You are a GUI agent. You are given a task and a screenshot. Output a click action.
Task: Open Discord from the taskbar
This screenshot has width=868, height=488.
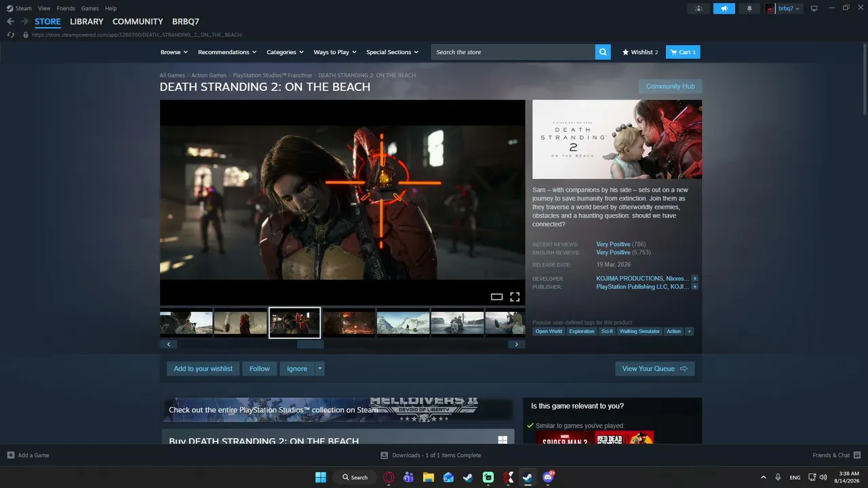pyautogui.click(x=548, y=477)
